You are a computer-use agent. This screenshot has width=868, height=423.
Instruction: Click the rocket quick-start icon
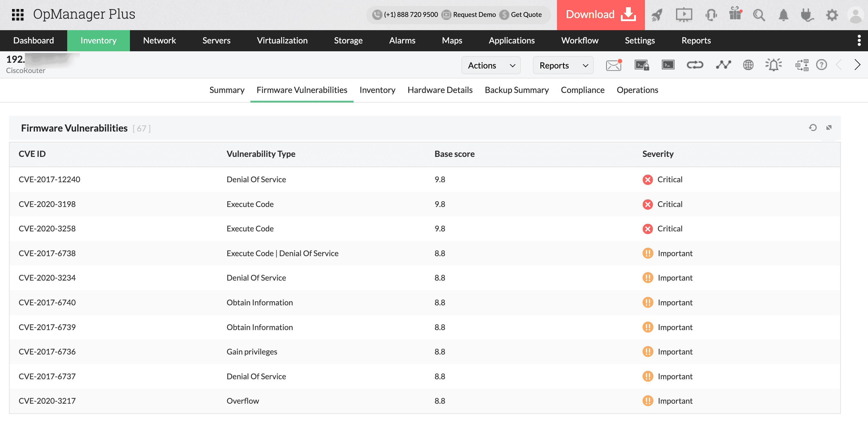tap(657, 15)
